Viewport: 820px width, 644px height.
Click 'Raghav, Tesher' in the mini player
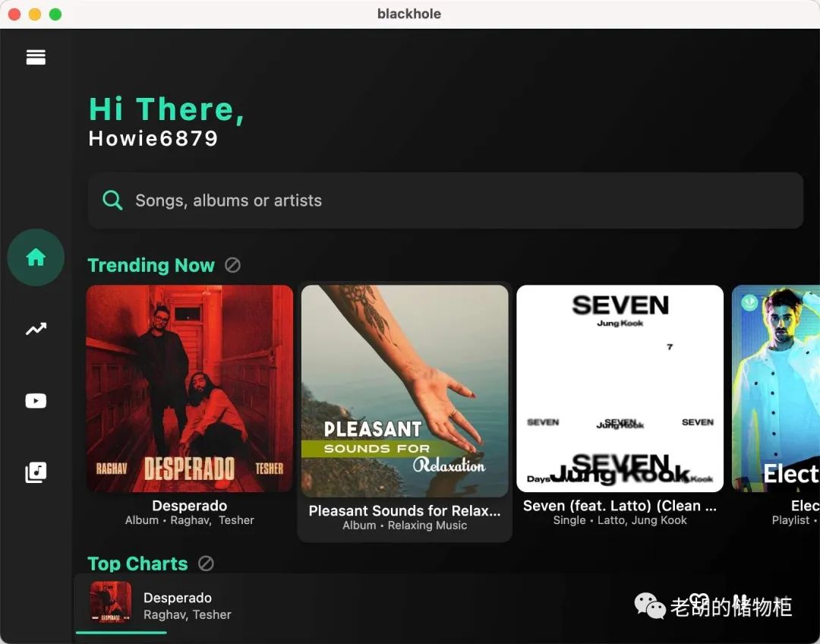pyautogui.click(x=188, y=614)
